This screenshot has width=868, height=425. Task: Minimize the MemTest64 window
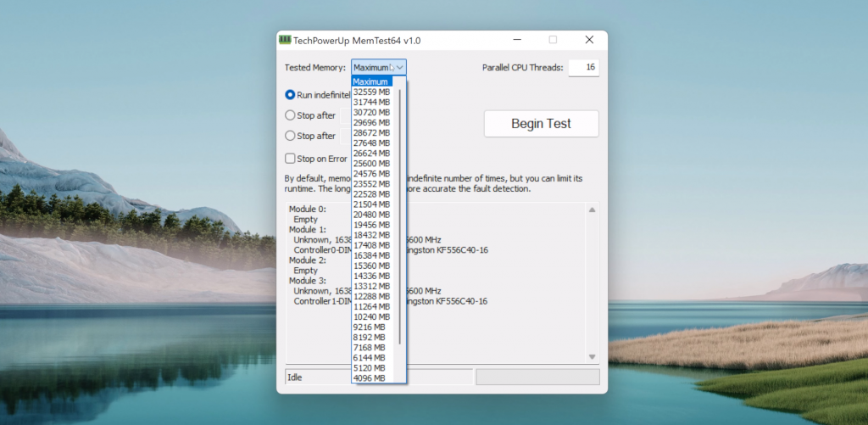tap(516, 40)
